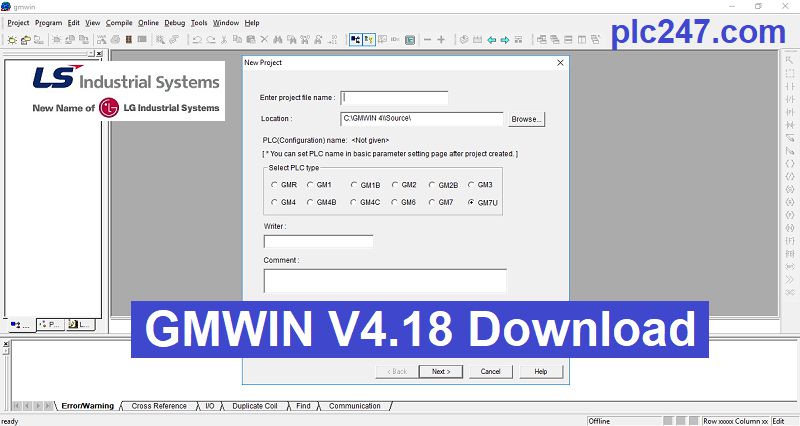Click the Next > button
This screenshot has height=426, width=800.
pos(441,371)
